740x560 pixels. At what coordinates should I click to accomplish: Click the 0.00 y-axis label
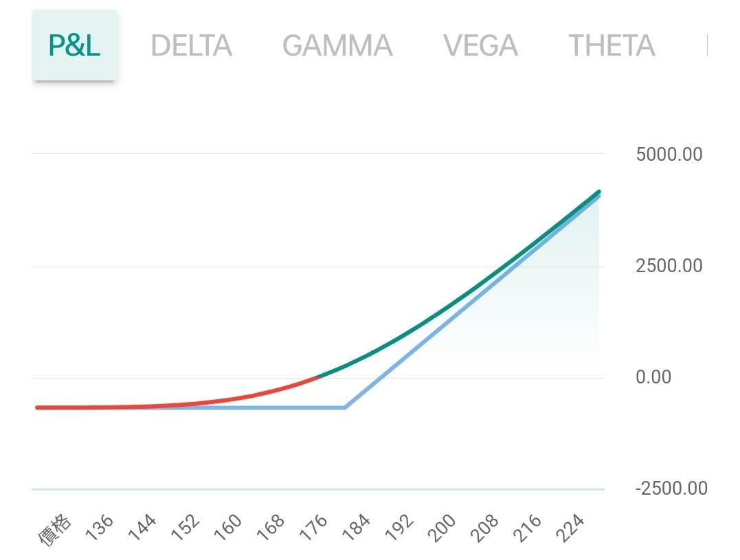[653, 377]
